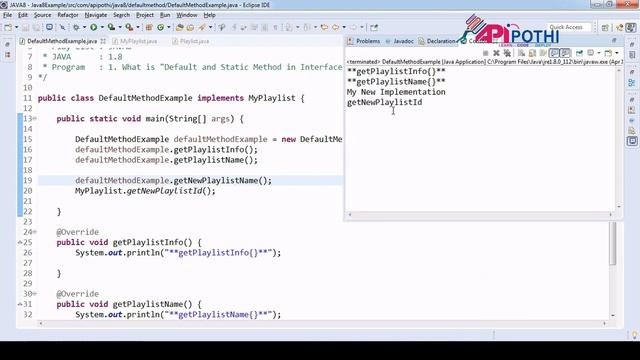Click override indicator on line 31 margin
The height and width of the screenshot is (360, 640).
20,304
